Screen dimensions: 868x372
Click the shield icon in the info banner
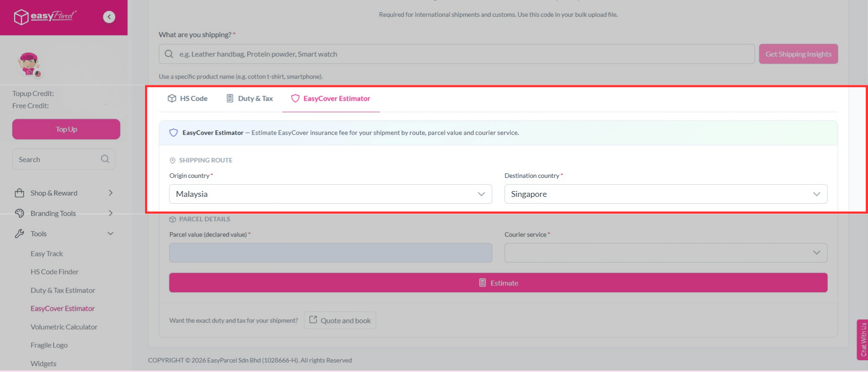(174, 133)
